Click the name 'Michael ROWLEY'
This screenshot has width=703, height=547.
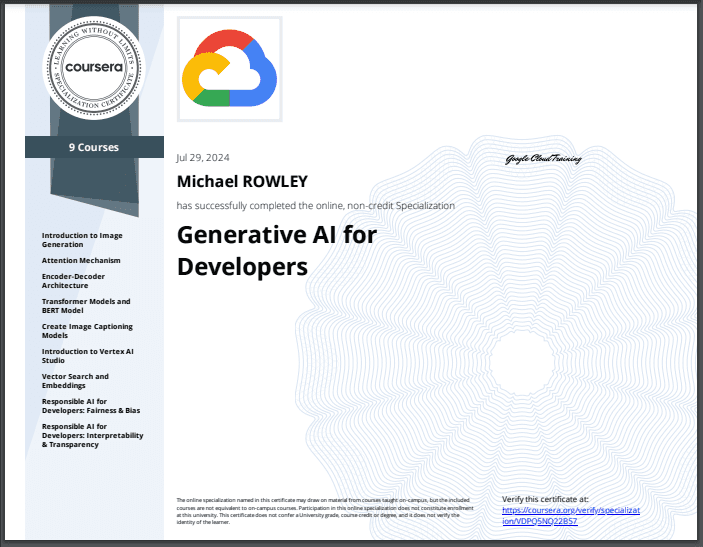pyautogui.click(x=242, y=182)
